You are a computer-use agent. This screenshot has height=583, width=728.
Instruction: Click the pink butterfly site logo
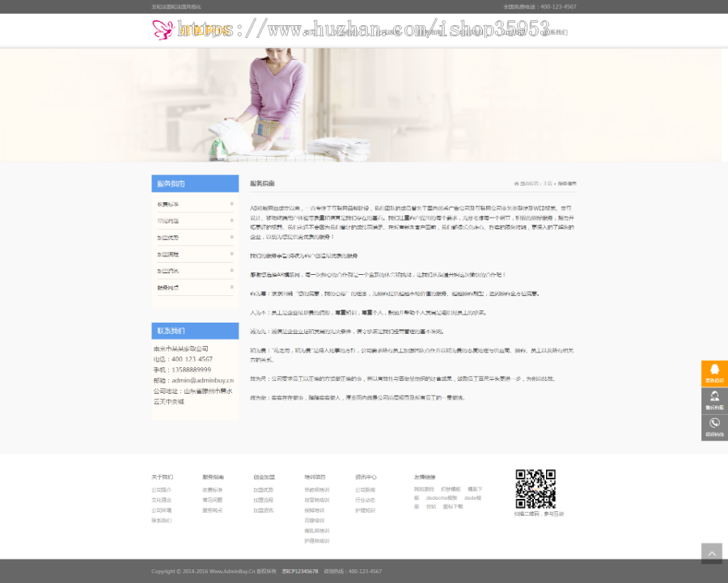(x=163, y=31)
